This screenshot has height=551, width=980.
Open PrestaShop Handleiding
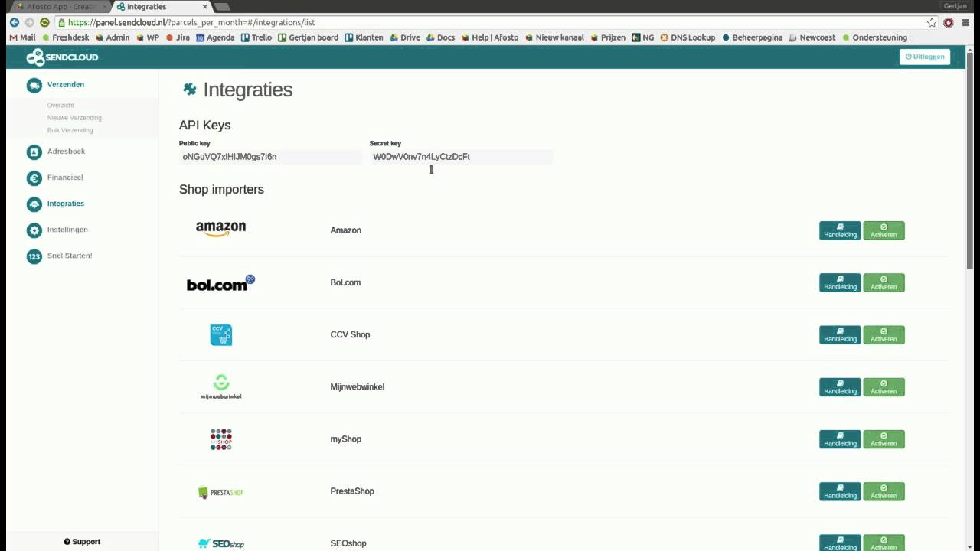click(x=840, y=491)
